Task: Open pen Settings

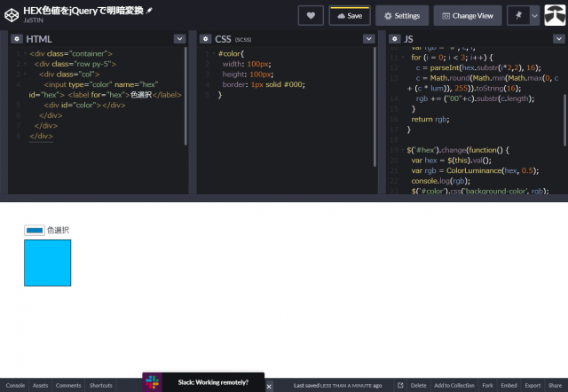Action: (402, 16)
